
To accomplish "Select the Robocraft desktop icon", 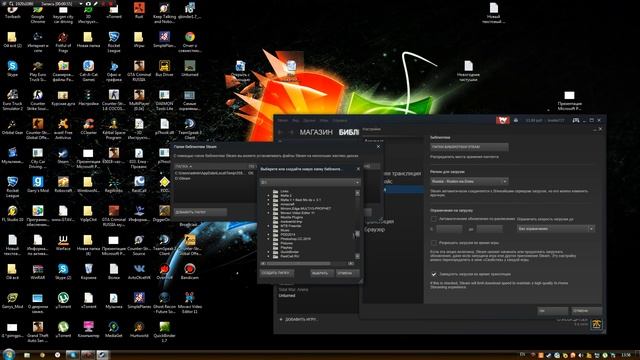I will [x=63, y=184].
